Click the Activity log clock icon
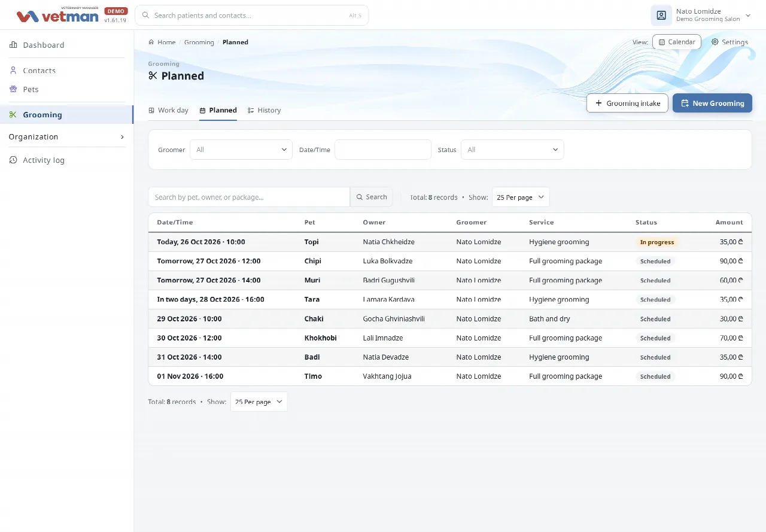Screen dimensions: 766x532 point(13,160)
